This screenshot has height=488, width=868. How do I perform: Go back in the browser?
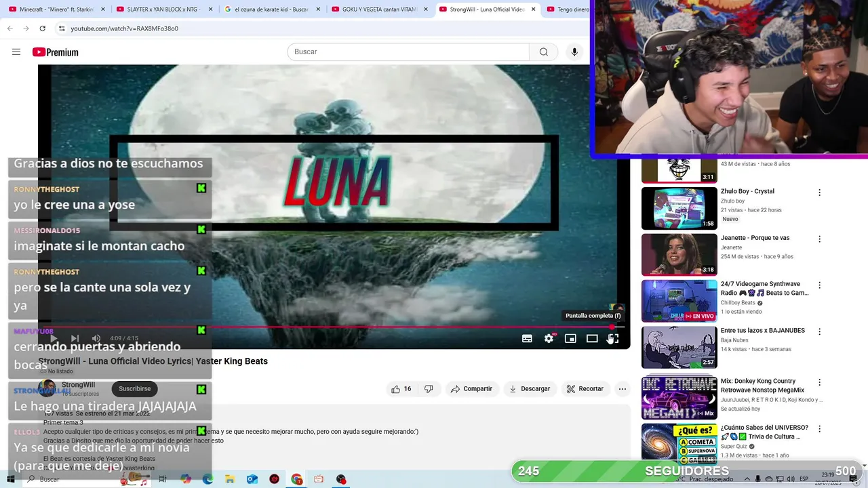pyautogui.click(x=9, y=28)
